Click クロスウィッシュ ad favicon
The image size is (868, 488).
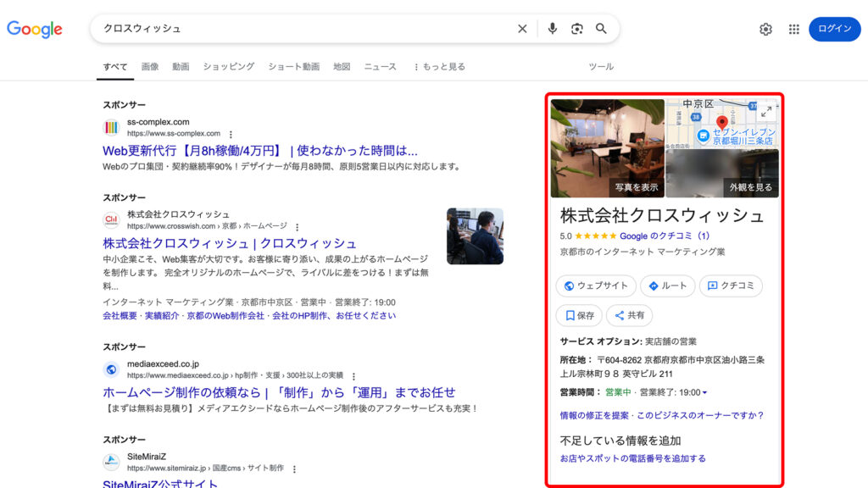tap(111, 220)
